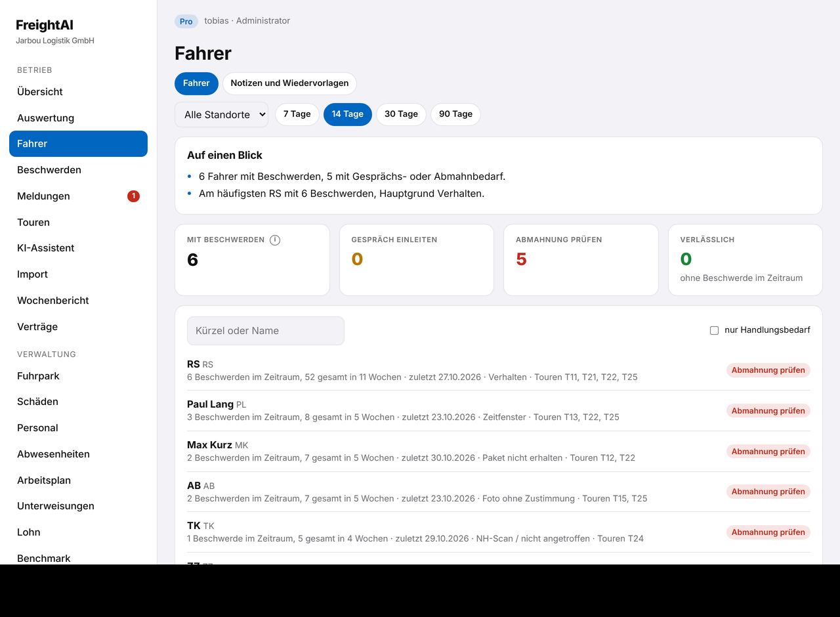The width and height of the screenshot is (840, 617).
Task: Click the Pro plan badge
Action: click(186, 22)
